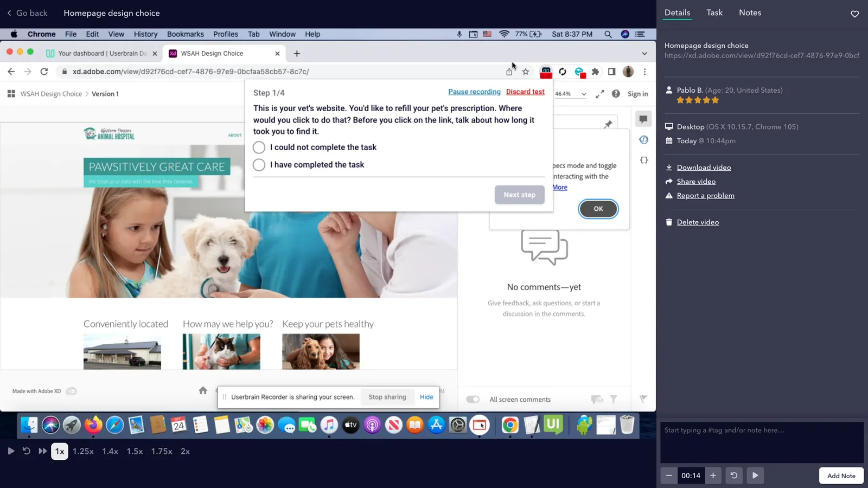Click Report a problem link

(x=705, y=196)
